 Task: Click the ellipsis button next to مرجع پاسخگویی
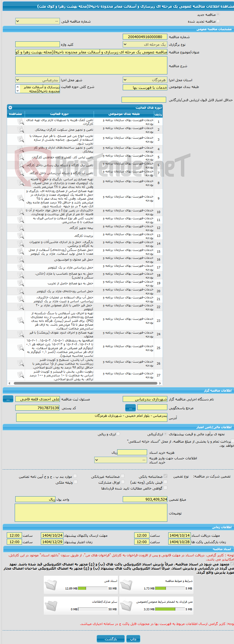point(130,408)
